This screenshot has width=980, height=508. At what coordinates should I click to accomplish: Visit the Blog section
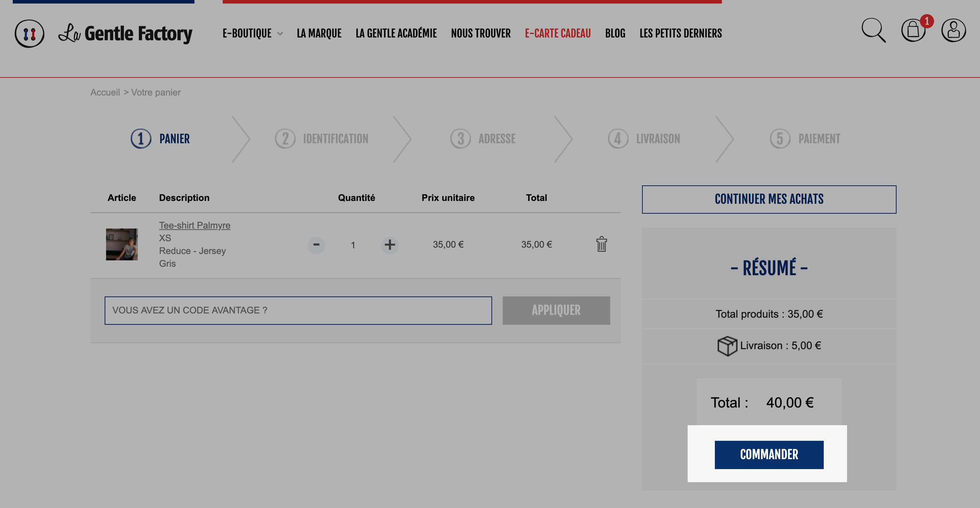615,34
